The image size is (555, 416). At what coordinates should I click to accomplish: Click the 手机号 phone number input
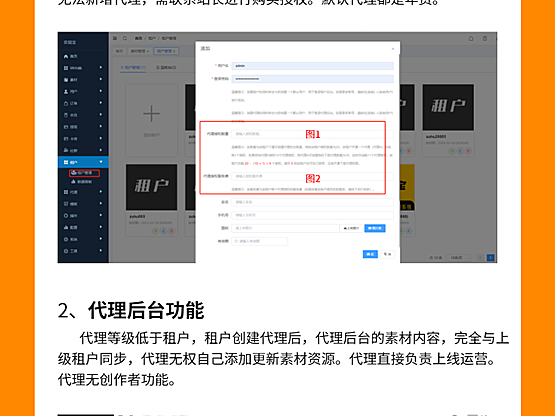(x=313, y=215)
